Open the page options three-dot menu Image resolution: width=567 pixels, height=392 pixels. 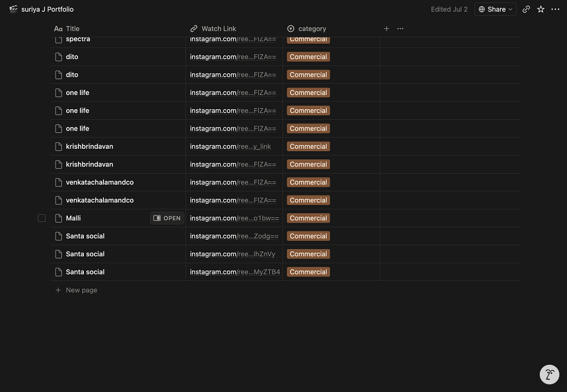click(555, 9)
